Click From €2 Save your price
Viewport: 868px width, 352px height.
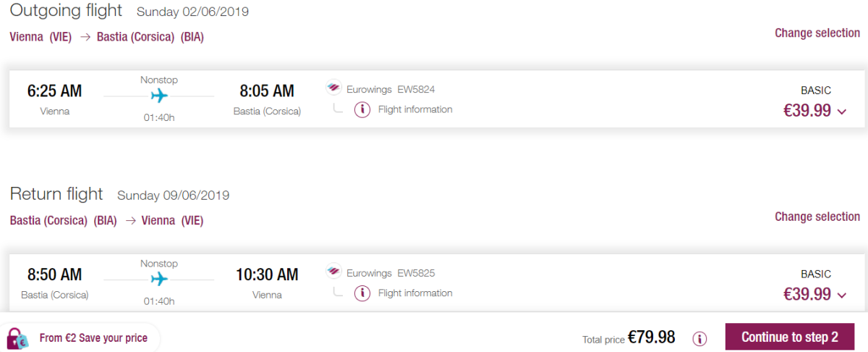coord(93,338)
